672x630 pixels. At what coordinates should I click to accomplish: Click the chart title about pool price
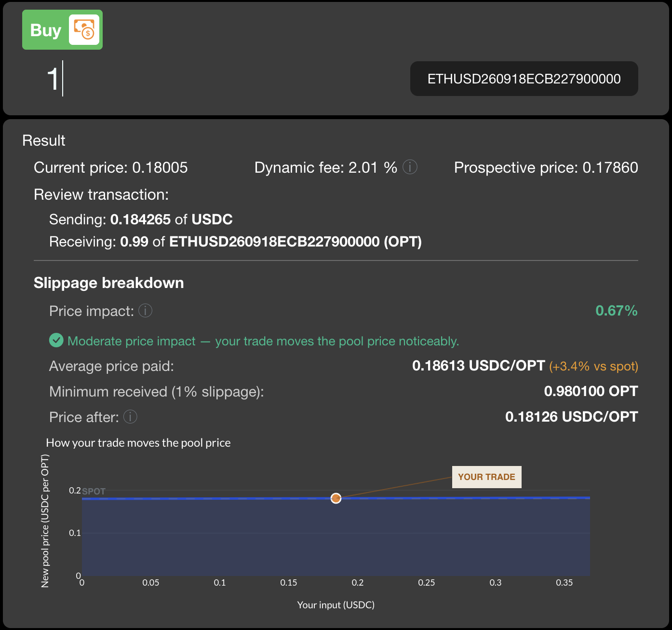138,443
